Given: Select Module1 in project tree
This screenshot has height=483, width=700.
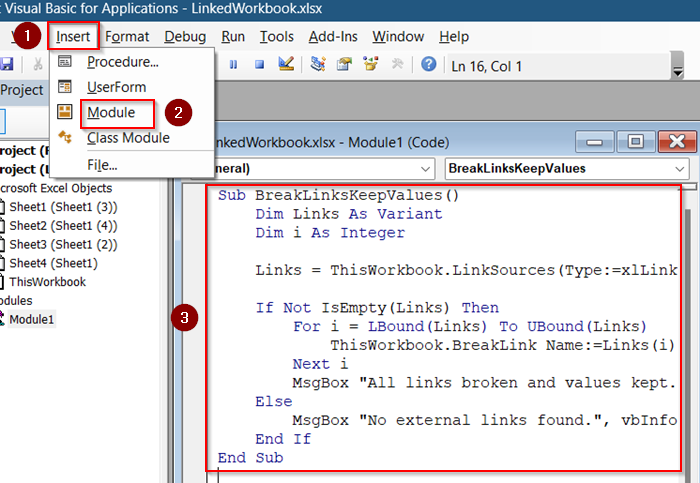Looking at the screenshot, I should 32,320.
